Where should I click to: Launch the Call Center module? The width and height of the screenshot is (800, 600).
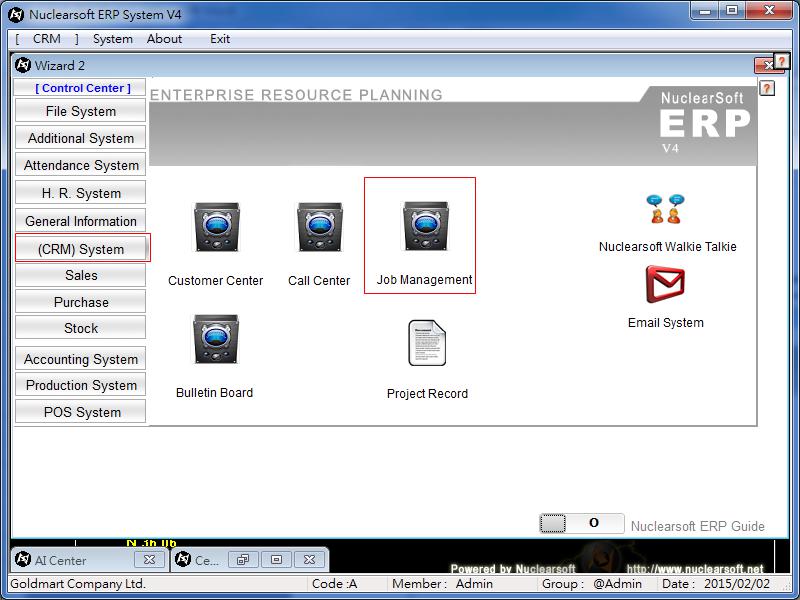tap(319, 227)
